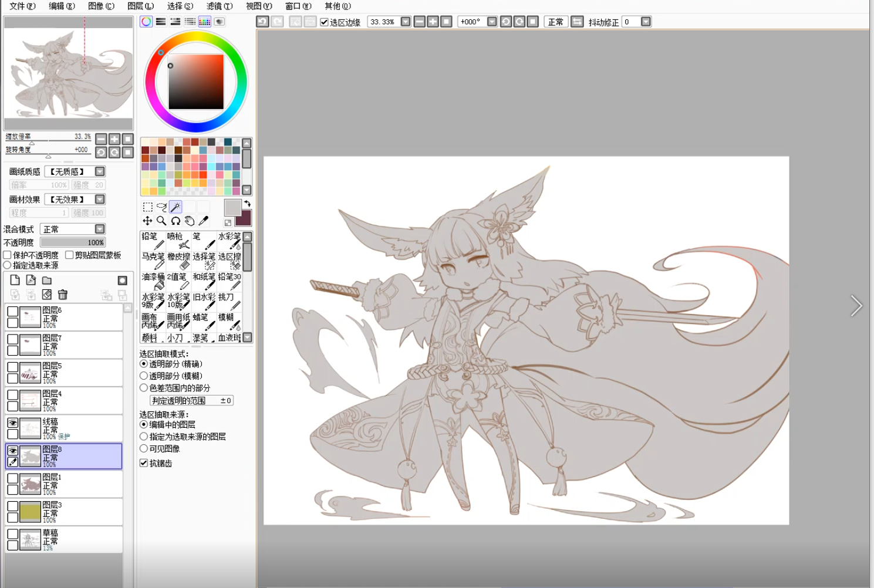Viewport: 874px width, 588px height.
Task: Open the 画材效果 dropdown
Action: click(100, 200)
